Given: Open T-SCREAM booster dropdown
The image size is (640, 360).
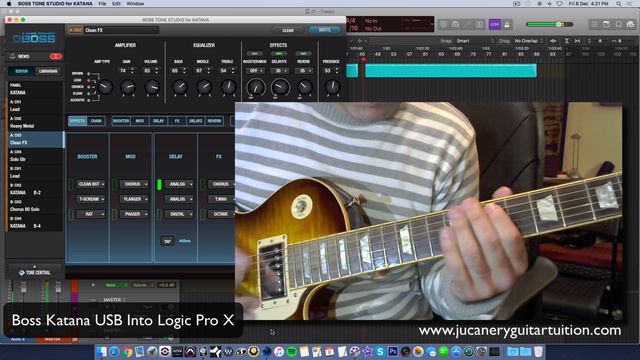Looking at the screenshot, I should point(91,199).
